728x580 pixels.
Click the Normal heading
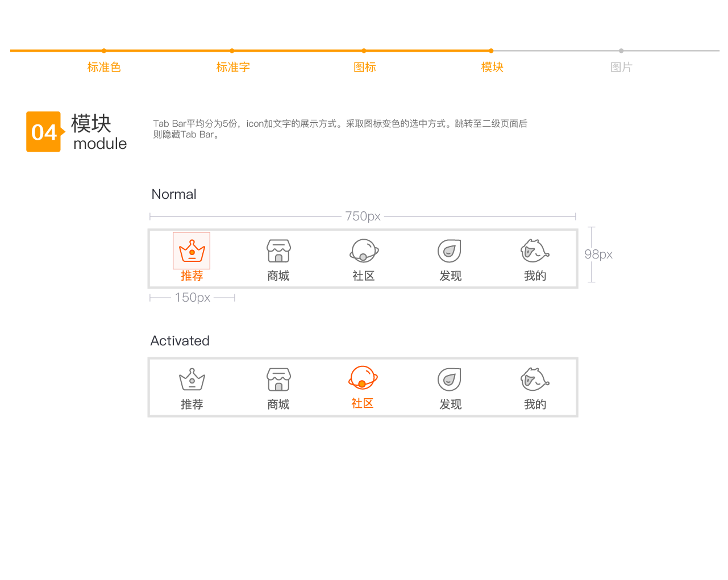[x=174, y=194]
